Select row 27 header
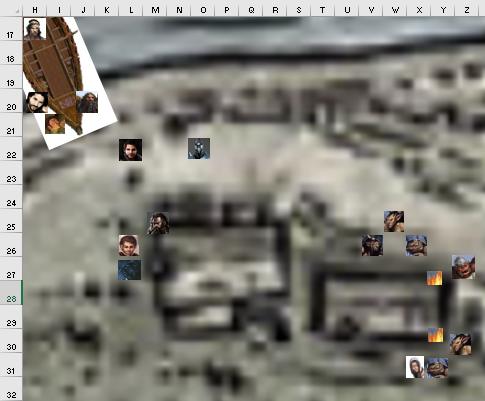 tap(11, 269)
